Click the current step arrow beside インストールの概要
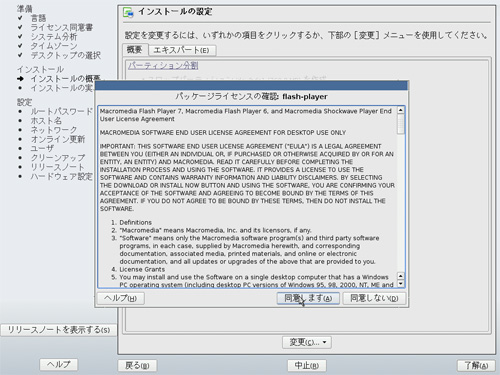Image resolution: width=500 pixels, height=375 pixels. click(x=21, y=79)
